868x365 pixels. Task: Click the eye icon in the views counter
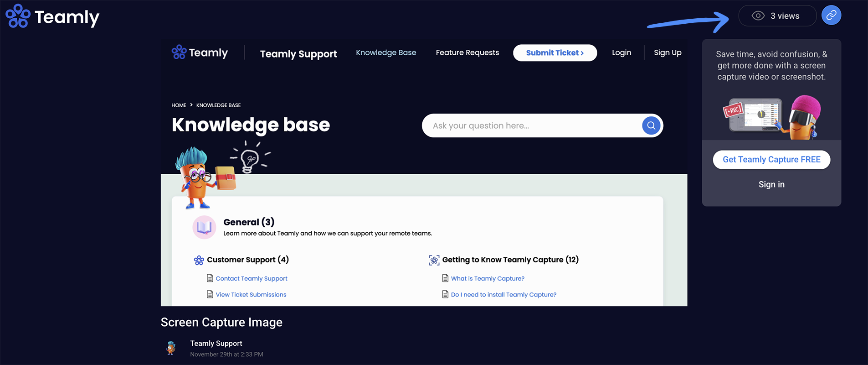(x=758, y=16)
